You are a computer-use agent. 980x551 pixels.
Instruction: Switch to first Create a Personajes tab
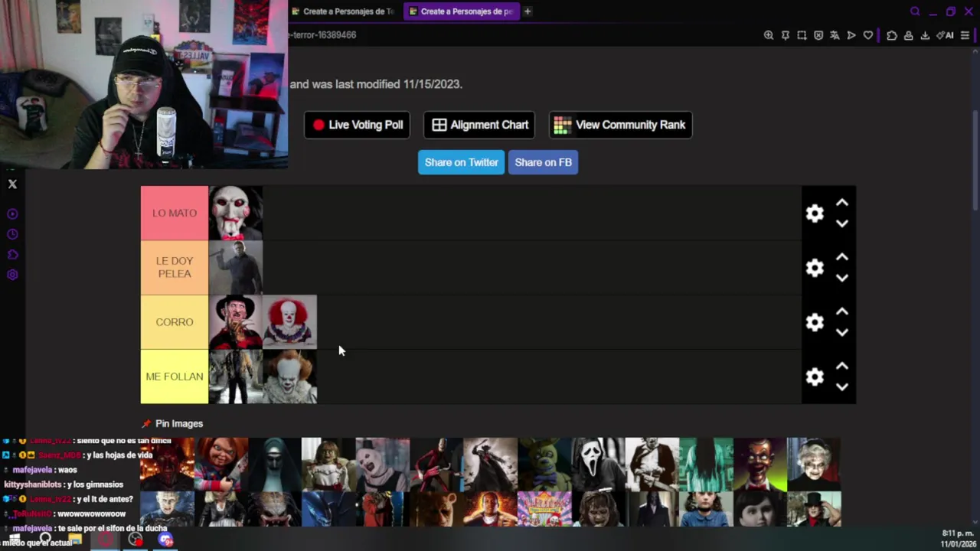pos(342,11)
